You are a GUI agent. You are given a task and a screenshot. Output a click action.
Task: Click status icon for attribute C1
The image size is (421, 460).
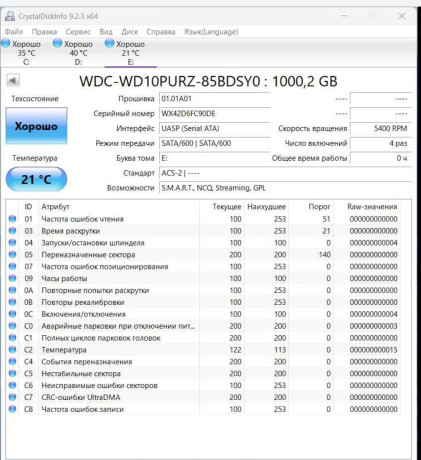click(12, 338)
